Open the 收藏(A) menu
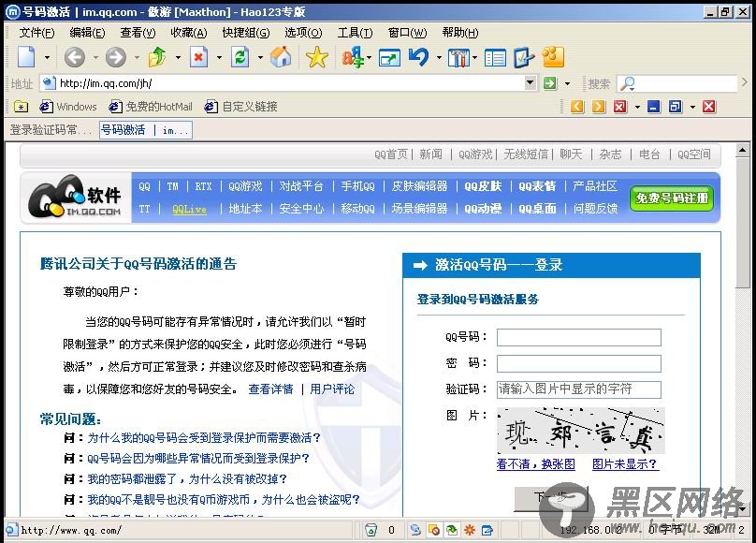756x543 pixels. click(x=188, y=33)
